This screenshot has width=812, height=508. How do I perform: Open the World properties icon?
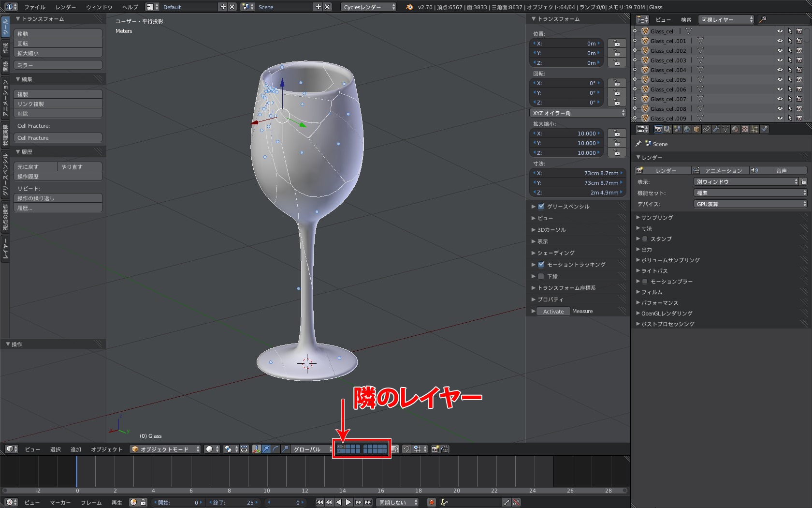coord(687,129)
